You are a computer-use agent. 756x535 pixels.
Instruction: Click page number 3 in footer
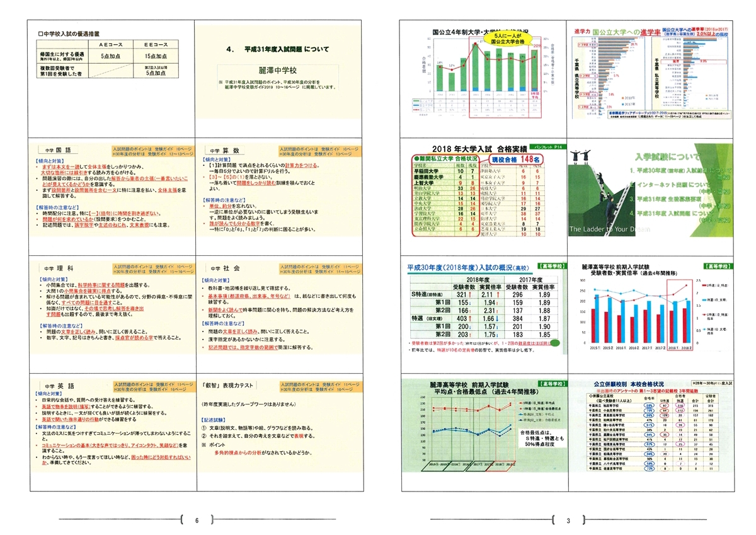[x=568, y=521]
